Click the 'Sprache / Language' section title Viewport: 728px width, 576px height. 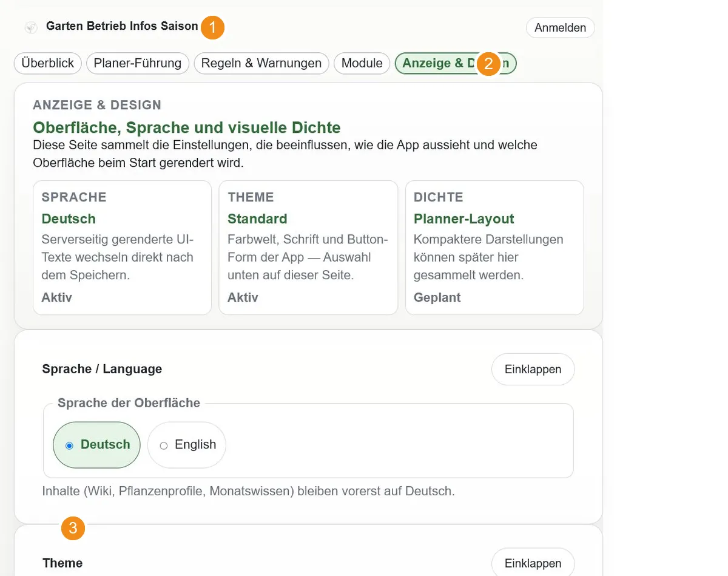[102, 369]
